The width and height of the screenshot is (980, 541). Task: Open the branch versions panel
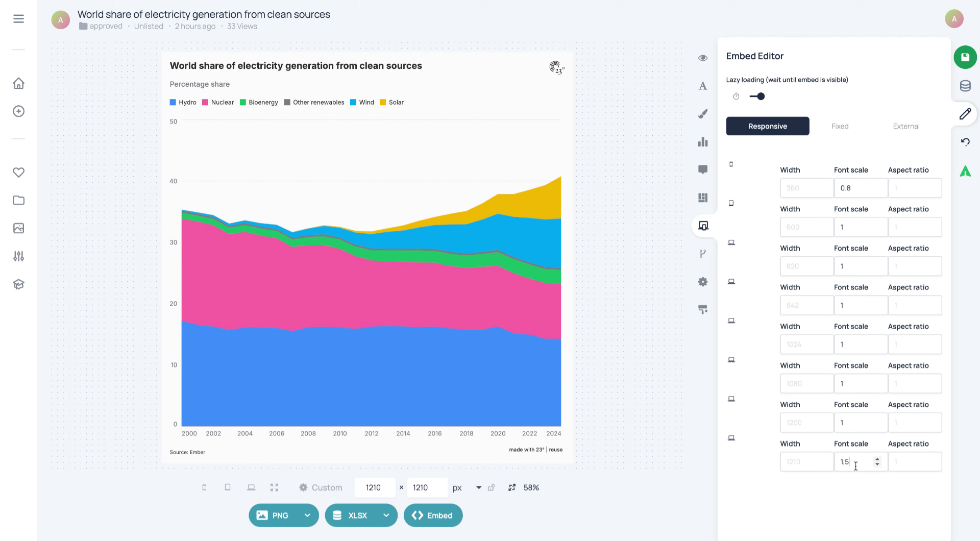tap(703, 254)
